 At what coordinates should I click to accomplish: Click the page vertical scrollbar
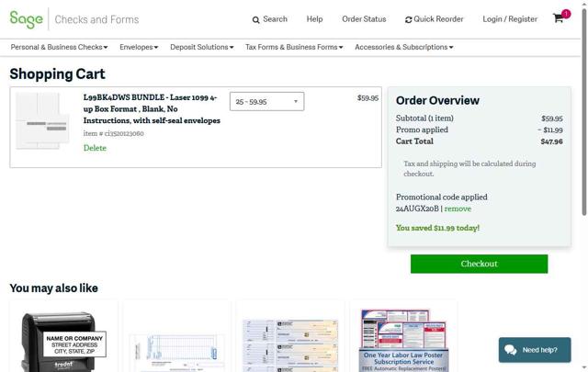pyautogui.click(x=584, y=112)
